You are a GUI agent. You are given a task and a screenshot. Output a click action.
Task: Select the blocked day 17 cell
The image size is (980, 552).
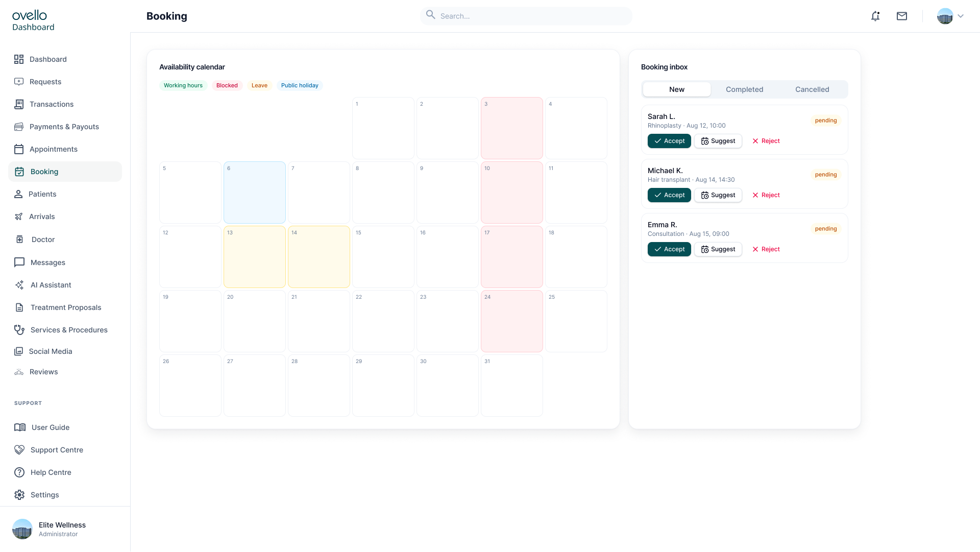[512, 257]
